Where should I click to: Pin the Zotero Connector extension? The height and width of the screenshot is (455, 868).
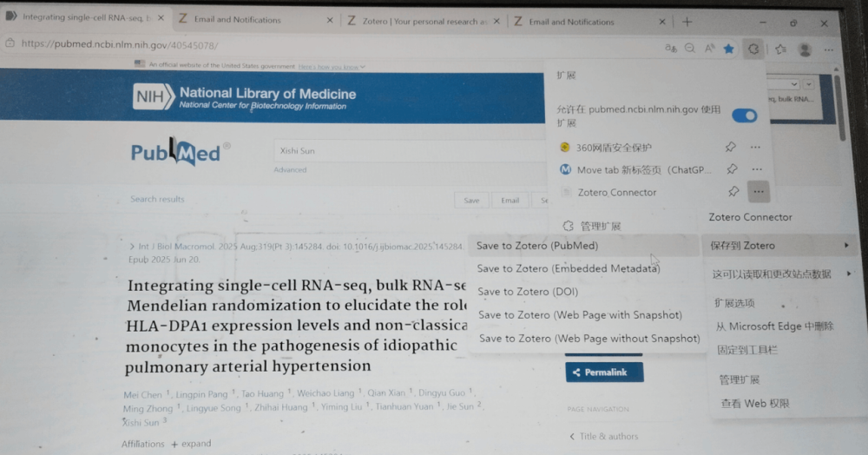pos(733,192)
